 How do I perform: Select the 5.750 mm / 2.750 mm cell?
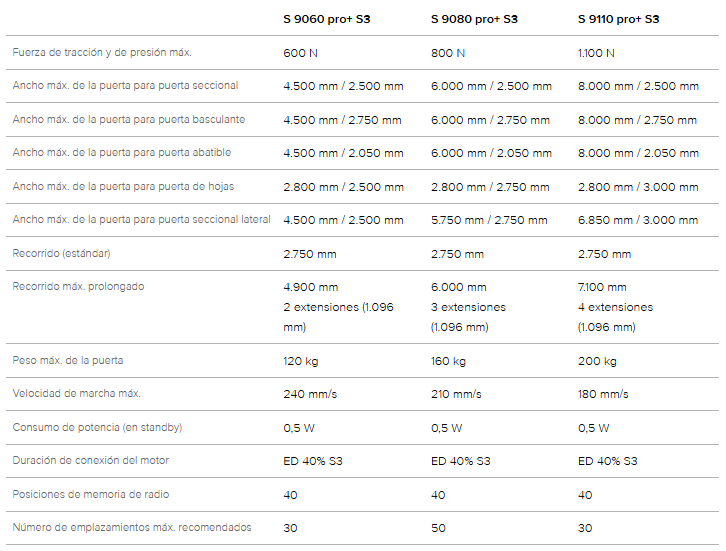(x=489, y=220)
